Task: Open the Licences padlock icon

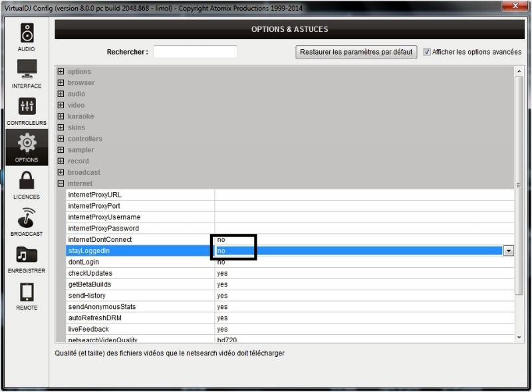Action: pyautogui.click(x=27, y=180)
